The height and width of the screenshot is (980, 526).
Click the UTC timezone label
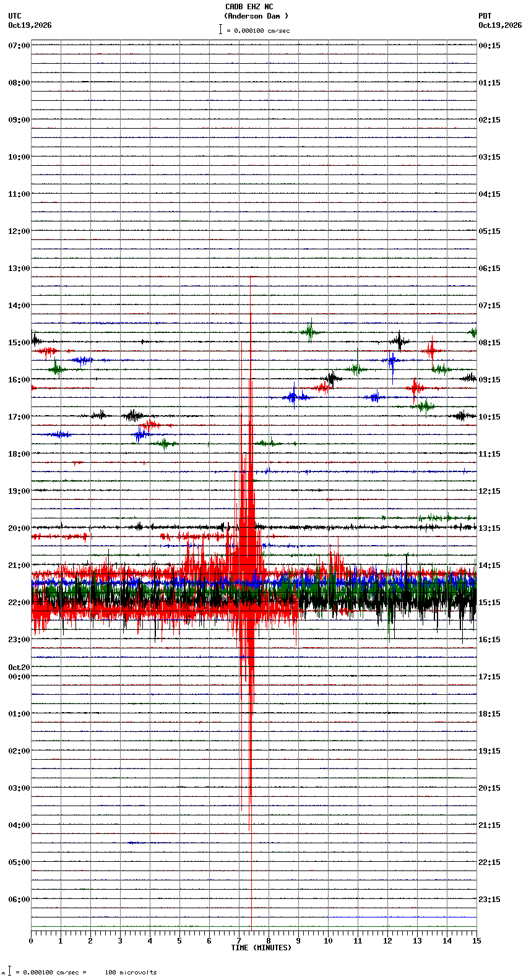pyautogui.click(x=15, y=16)
